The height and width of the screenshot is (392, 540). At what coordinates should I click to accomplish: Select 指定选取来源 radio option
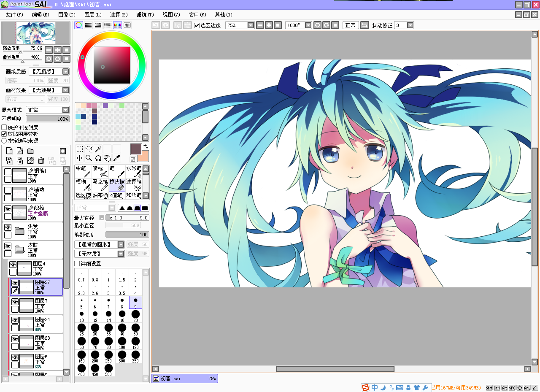4,141
